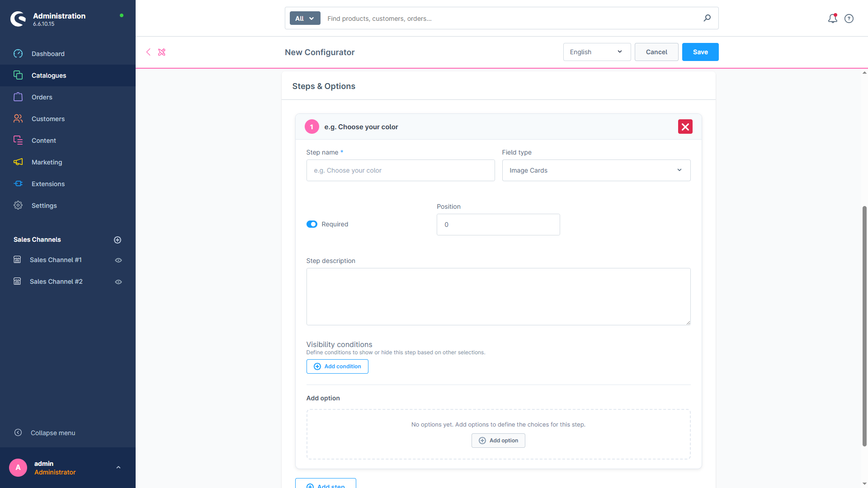Viewport: 868px width, 488px height.
Task: Focus the Step name input field
Action: 401,170
